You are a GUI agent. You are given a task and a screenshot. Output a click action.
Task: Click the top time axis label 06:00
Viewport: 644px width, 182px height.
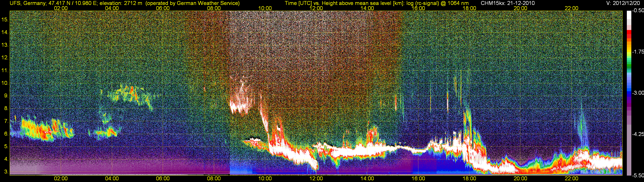pos(163,8)
